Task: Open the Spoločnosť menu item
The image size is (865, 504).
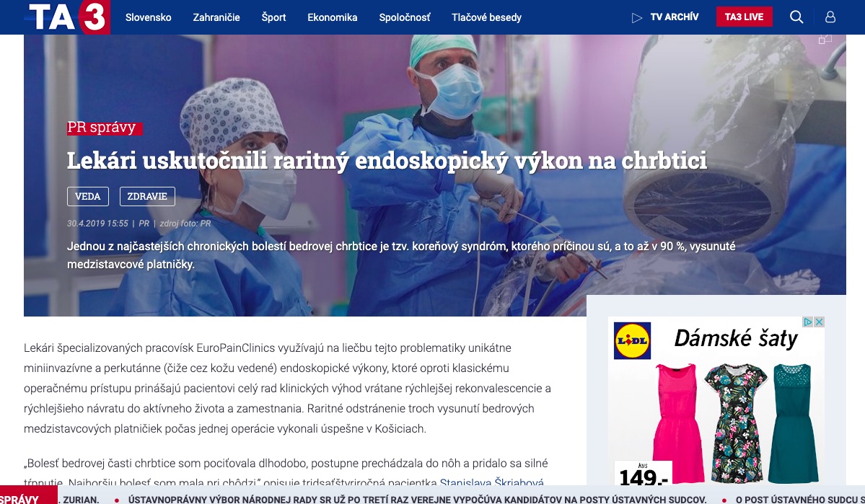Action: tap(405, 17)
